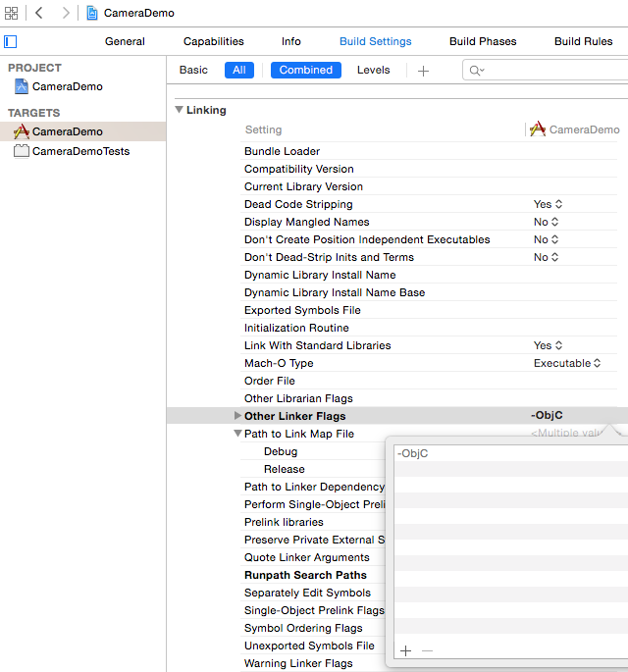Show All build settings
The width and height of the screenshot is (628, 672).
tap(239, 70)
